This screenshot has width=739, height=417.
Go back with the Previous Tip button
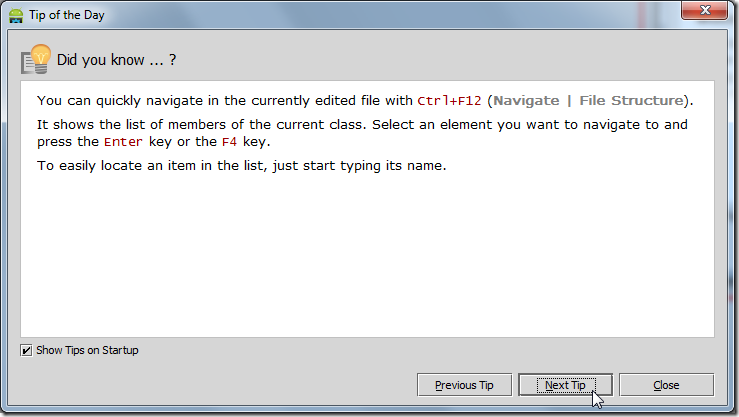pyautogui.click(x=464, y=385)
